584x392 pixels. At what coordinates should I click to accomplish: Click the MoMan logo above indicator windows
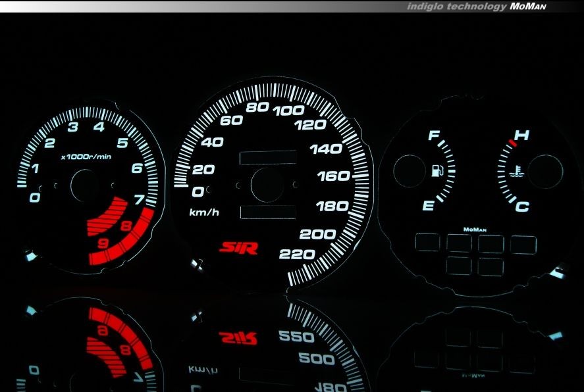pyautogui.click(x=475, y=230)
